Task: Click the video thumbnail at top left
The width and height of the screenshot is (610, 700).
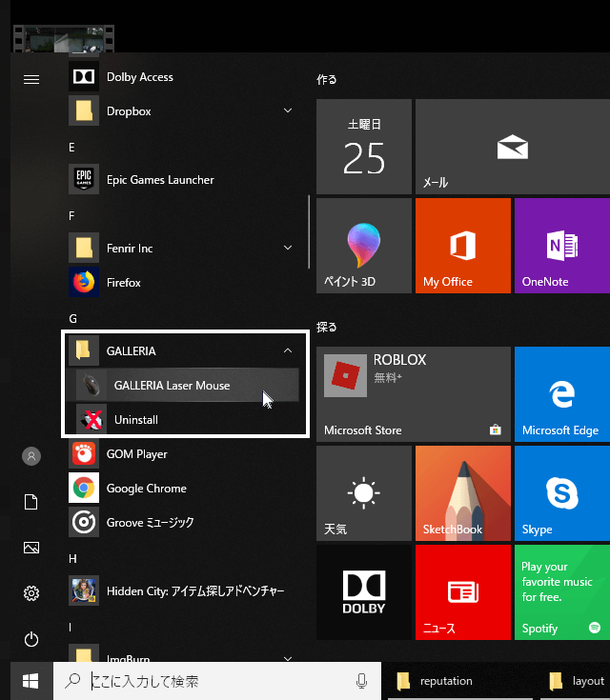Action: click(64, 39)
